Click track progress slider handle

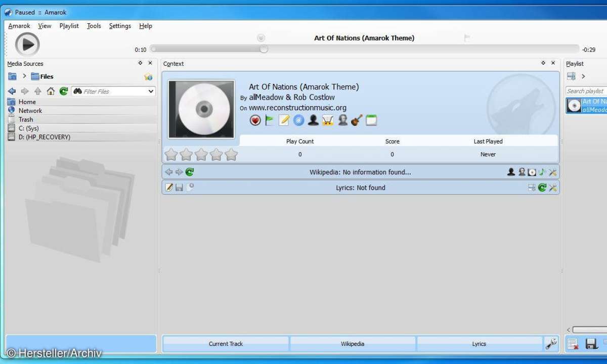[264, 49]
